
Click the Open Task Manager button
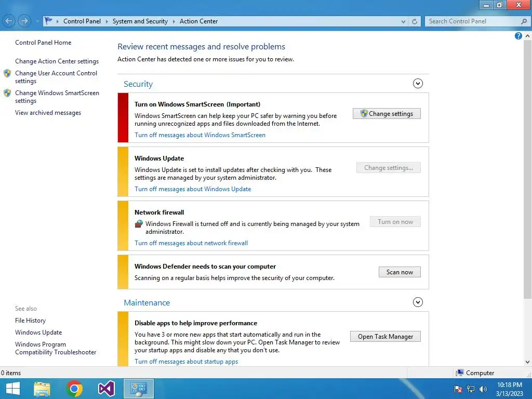click(385, 337)
